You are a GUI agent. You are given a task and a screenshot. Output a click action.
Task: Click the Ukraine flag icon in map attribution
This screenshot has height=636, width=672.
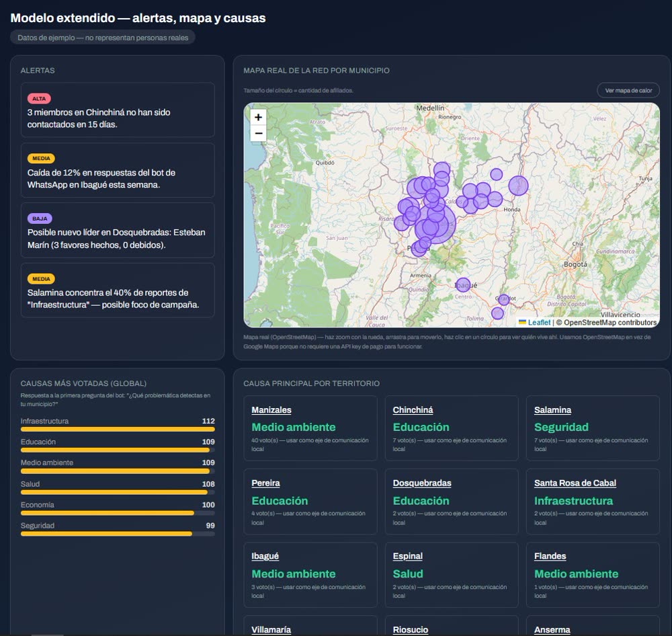click(x=522, y=322)
